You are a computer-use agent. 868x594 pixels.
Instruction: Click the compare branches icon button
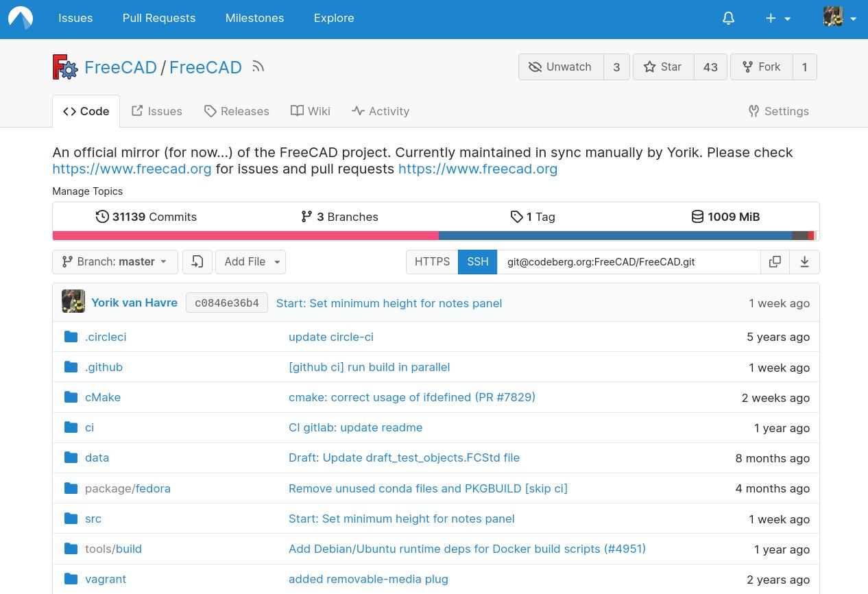[197, 262]
